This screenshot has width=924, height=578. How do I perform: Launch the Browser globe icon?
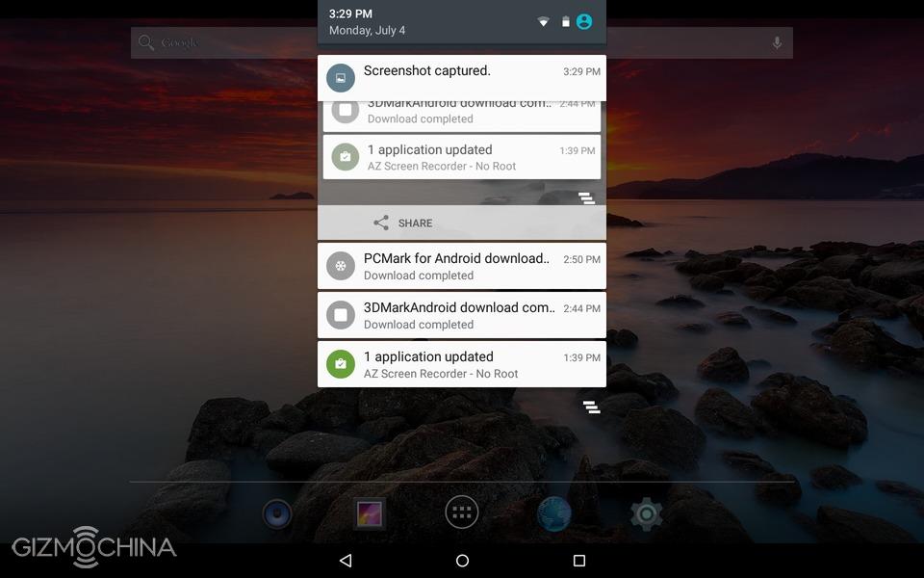(554, 513)
